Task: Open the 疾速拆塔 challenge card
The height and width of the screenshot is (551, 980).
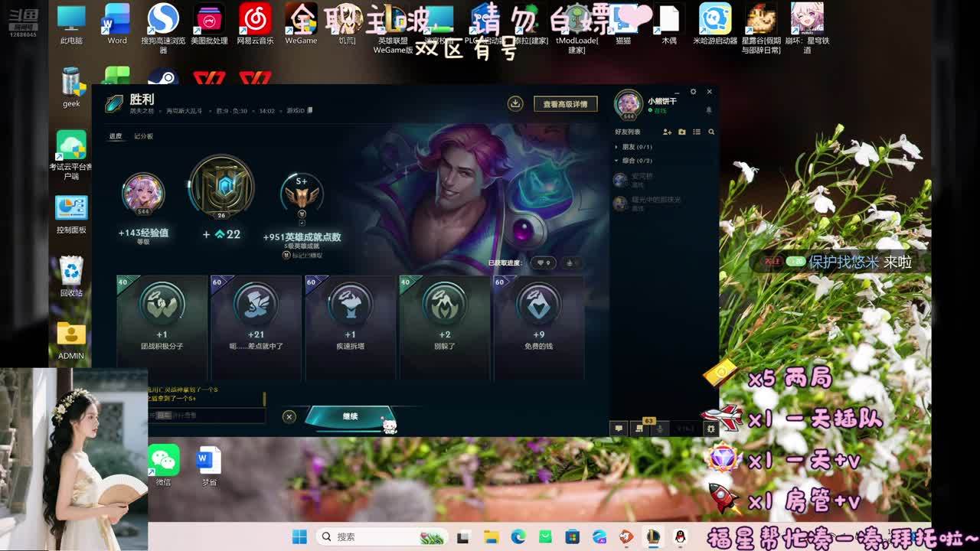Action: [350, 327]
